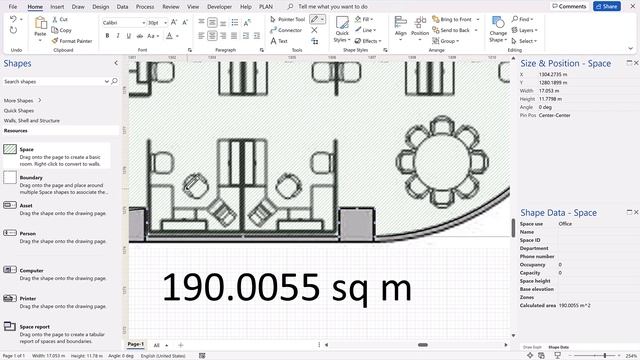Click Send to Back

tap(451, 30)
